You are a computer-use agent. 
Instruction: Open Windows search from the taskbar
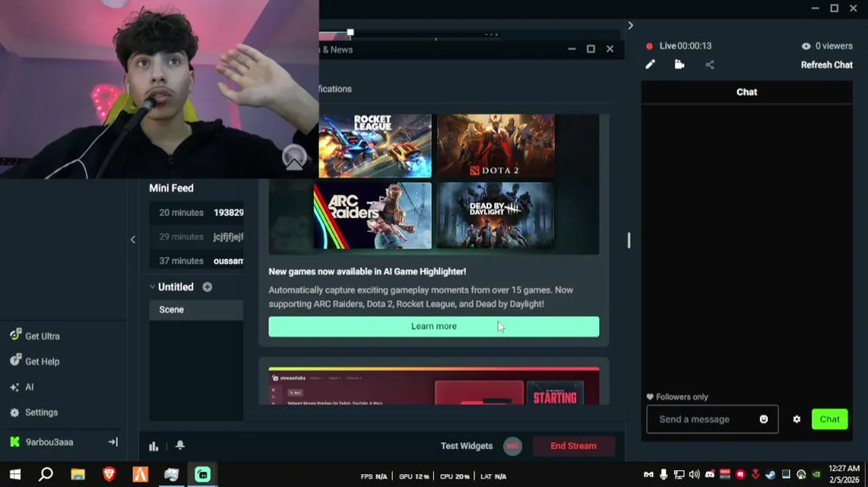[46, 475]
